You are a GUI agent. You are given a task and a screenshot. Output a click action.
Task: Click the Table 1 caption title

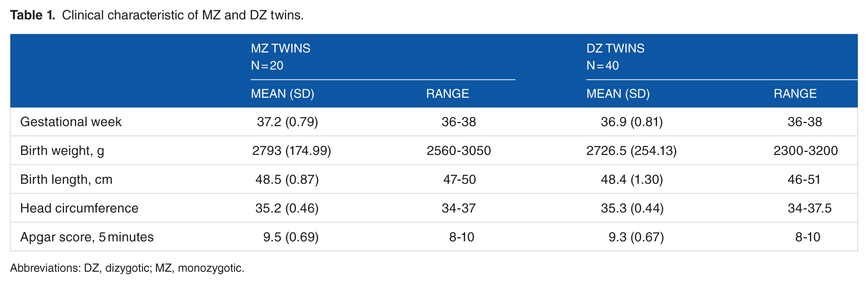click(157, 15)
